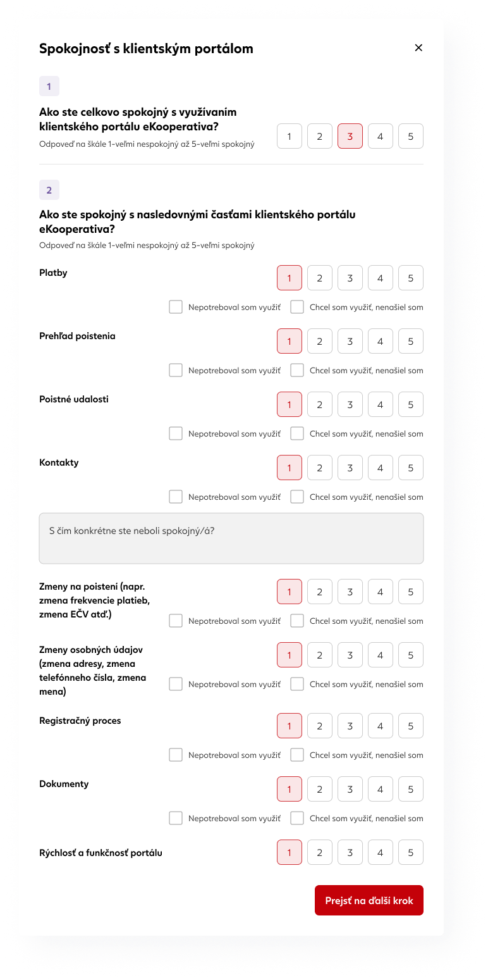The width and height of the screenshot is (488, 980).
Task: Give Prehľad poistenia a rating of 3
Action: point(350,341)
